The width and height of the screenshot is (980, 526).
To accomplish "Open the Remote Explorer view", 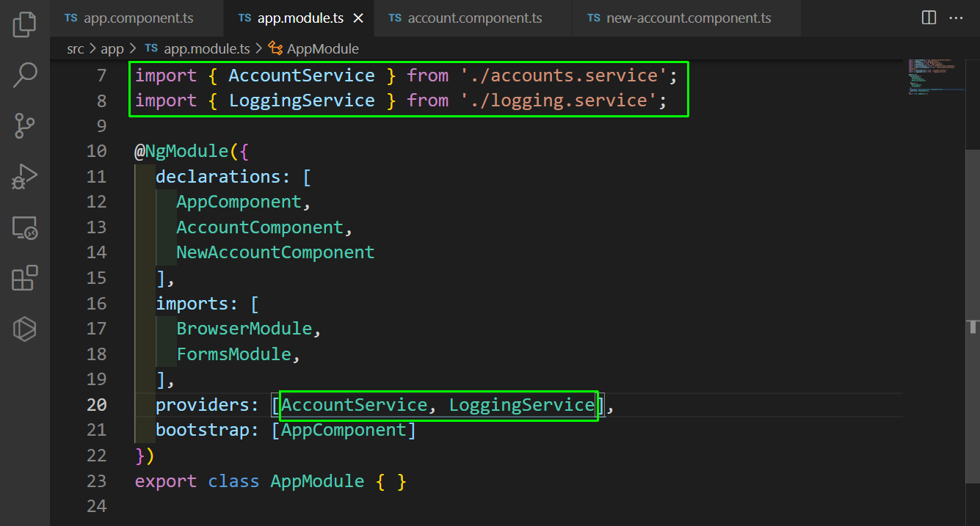I will pos(25,228).
